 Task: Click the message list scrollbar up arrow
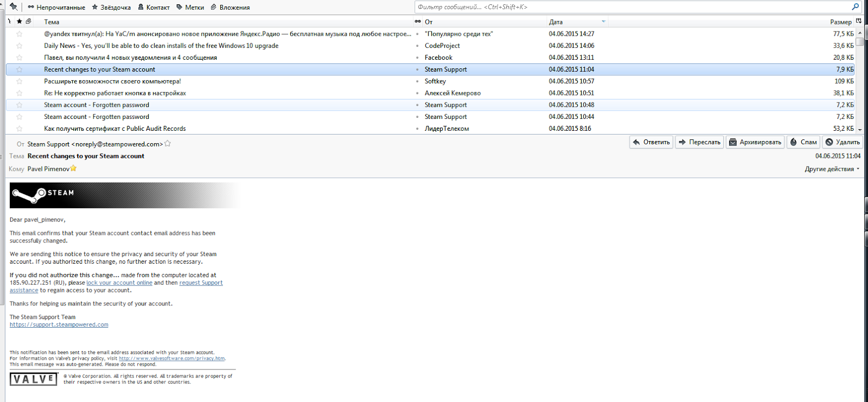point(860,33)
